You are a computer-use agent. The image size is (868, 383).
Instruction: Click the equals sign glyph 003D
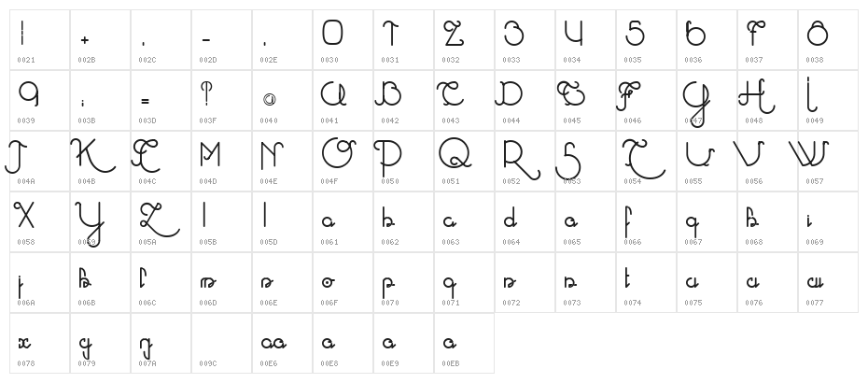(x=161, y=100)
